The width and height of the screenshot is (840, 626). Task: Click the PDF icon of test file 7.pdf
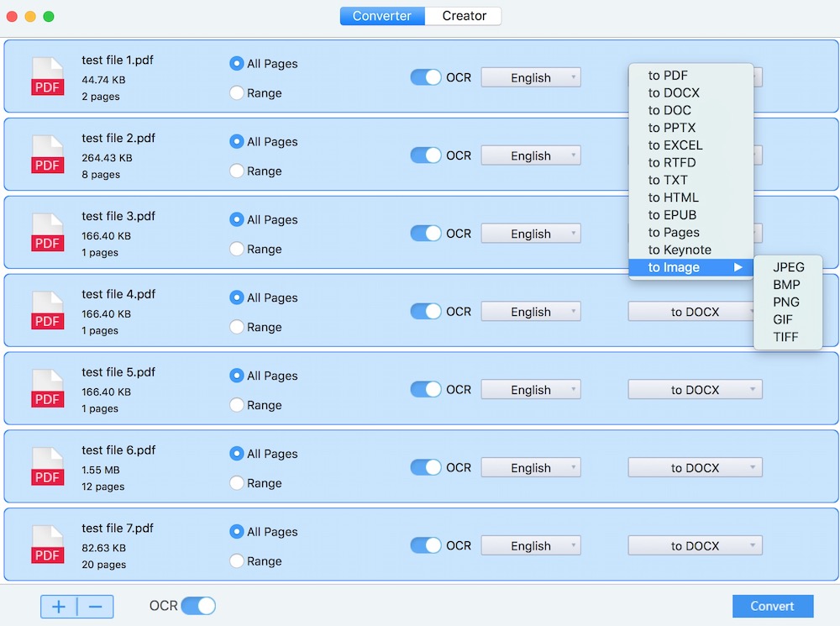point(47,545)
